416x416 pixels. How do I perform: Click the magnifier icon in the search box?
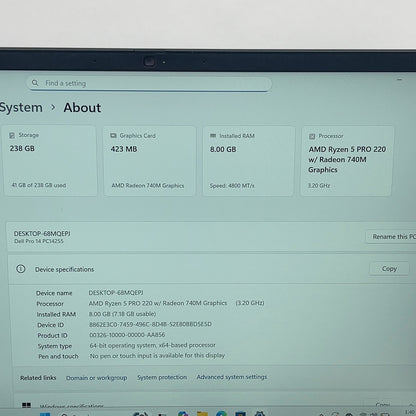point(35,83)
